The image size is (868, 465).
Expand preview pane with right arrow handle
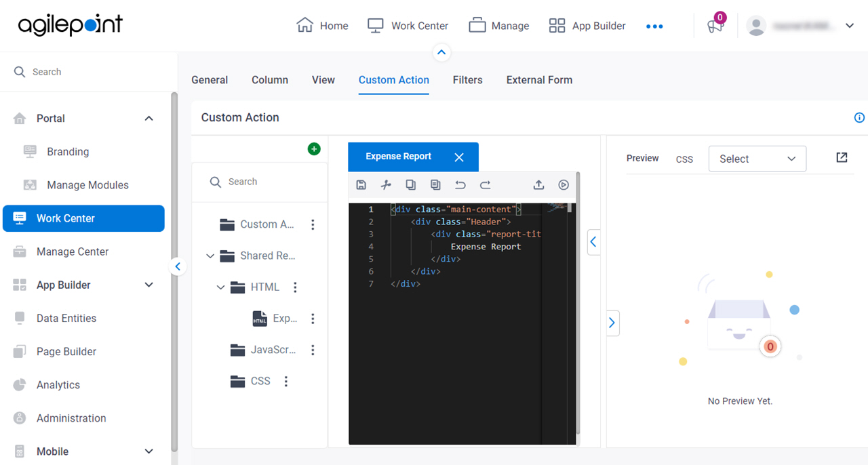[612, 323]
